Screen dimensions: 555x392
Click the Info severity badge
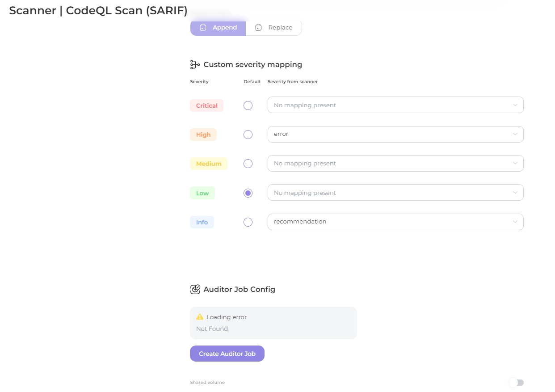pyautogui.click(x=202, y=222)
